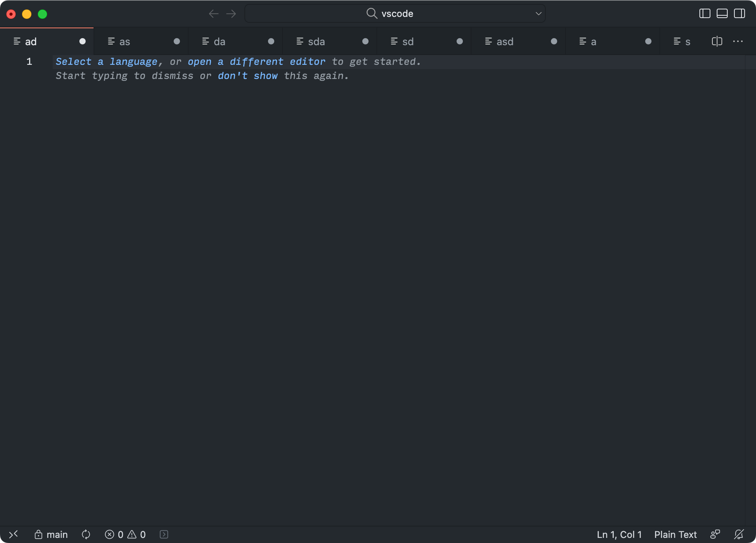Open the warnings count in status bar
Image resolution: width=756 pixels, height=543 pixels.
136,534
